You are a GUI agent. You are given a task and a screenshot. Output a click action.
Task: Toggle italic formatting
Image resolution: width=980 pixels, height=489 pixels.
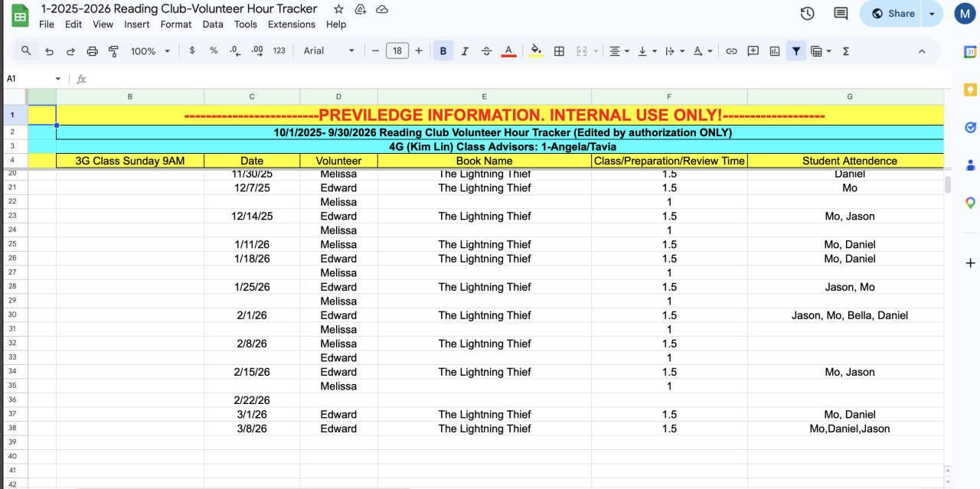click(x=465, y=51)
